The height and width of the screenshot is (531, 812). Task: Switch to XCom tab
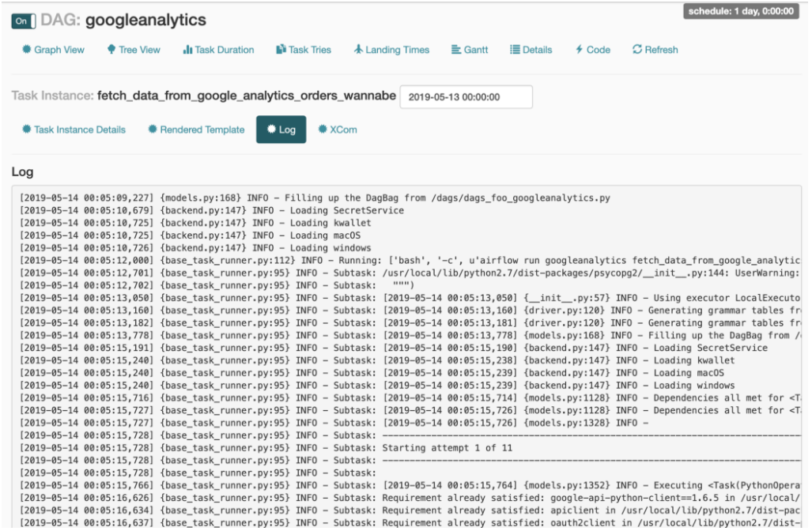pyautogui.click(x=338, y=130)
